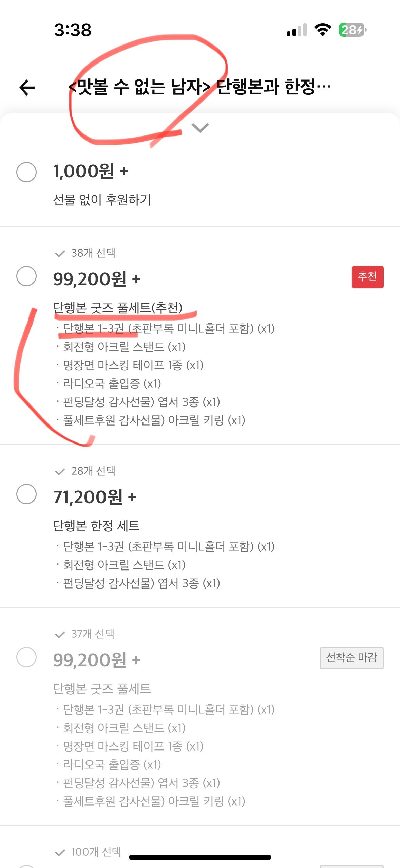Tap the cellular signal bars icon

click(297, 30)
